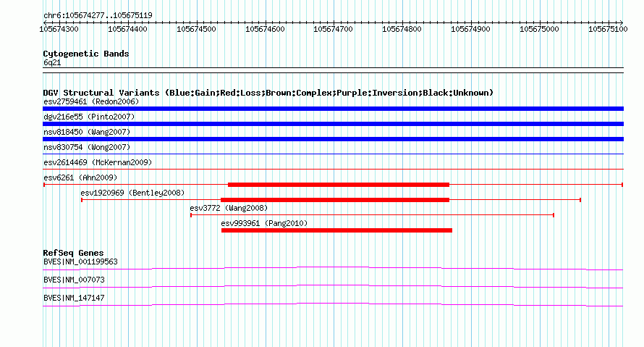Click ruler position 105674700
The height and width of the screenshot is (347, 644).
tap(333, 29)
